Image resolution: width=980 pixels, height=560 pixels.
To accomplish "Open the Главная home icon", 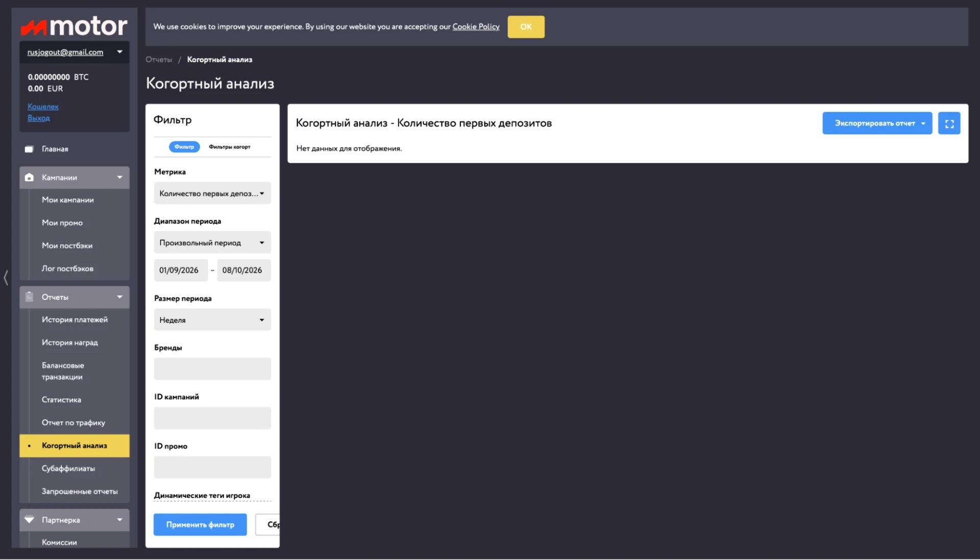I will tap(29, 149).
